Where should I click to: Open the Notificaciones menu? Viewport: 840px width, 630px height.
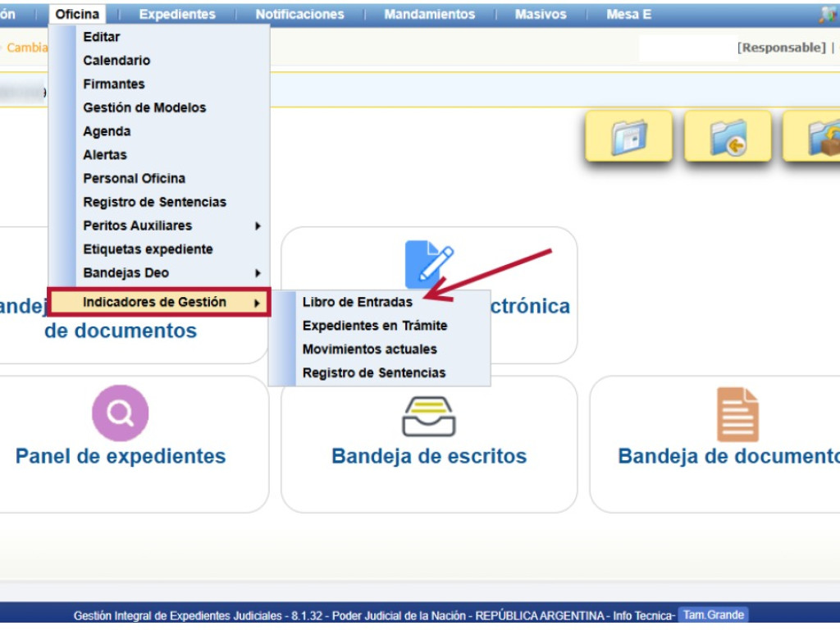click(300, 13)
